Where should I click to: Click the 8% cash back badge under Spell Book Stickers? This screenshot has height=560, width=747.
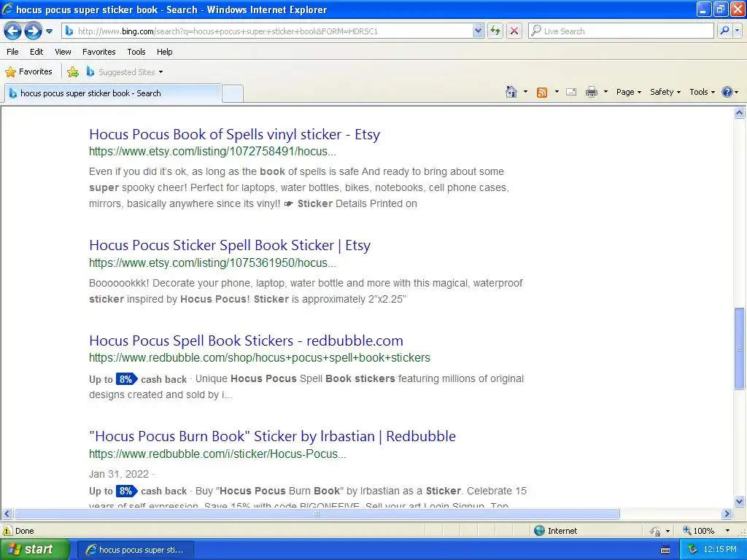[x=126, y=379]
